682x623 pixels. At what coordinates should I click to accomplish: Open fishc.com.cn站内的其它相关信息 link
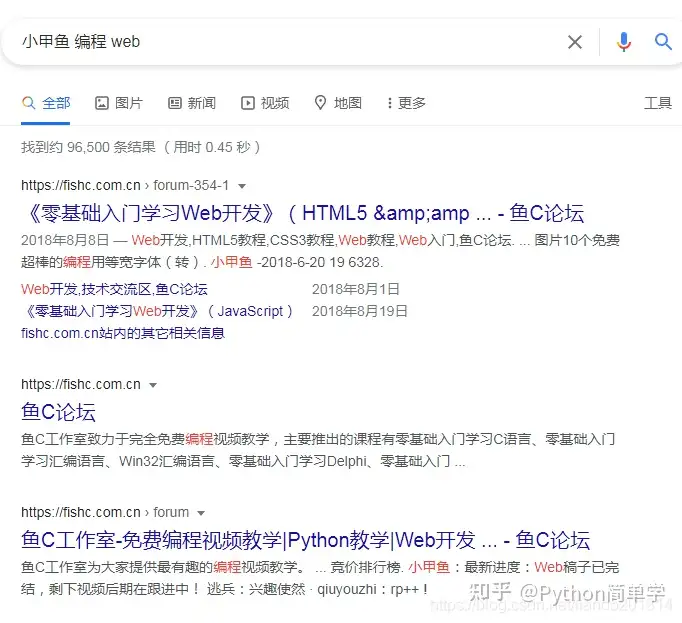click(123, 333)
